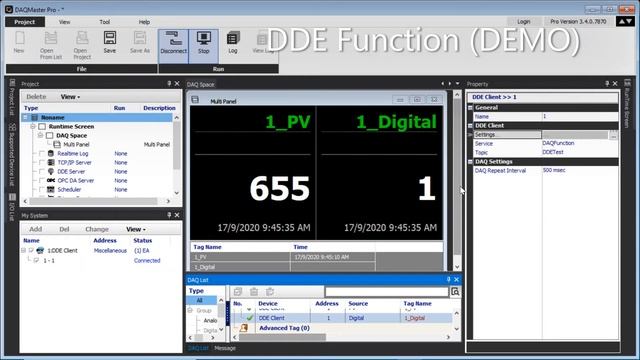Click the OPC DA Server icon
The height and width of the screenshot is (360, 640).
point(51,180)
